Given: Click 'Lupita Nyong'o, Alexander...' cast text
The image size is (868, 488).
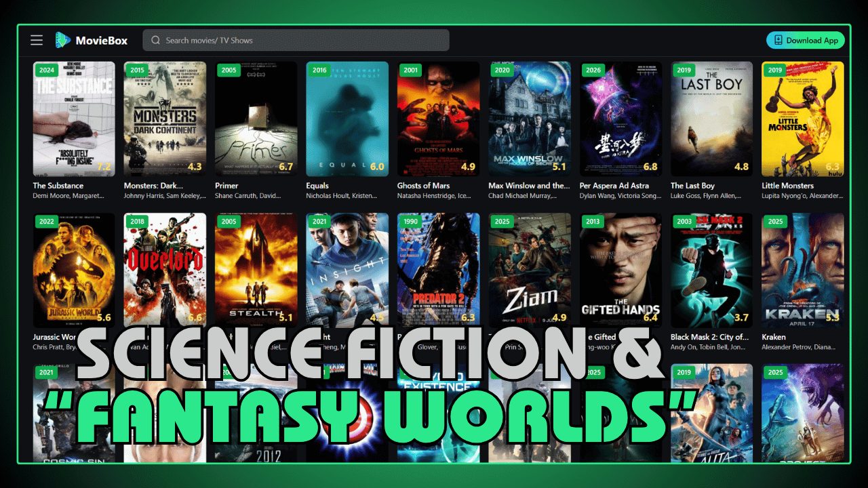Looking at the screenshot, I should (x=803, y=196).
